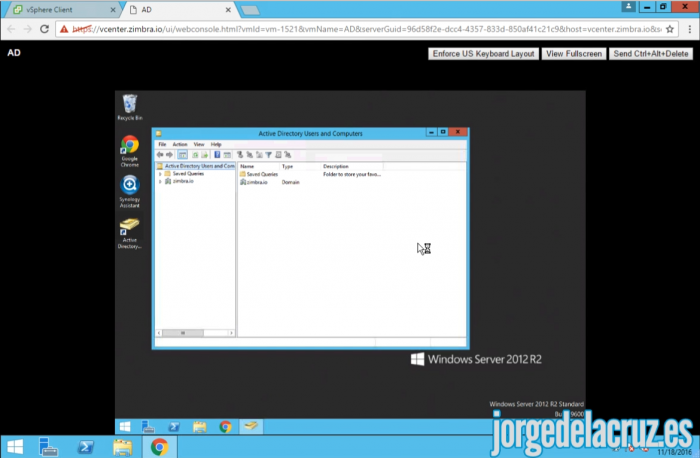Click the Show/Hide Action Pane toolbar icon

click(227, 155)
